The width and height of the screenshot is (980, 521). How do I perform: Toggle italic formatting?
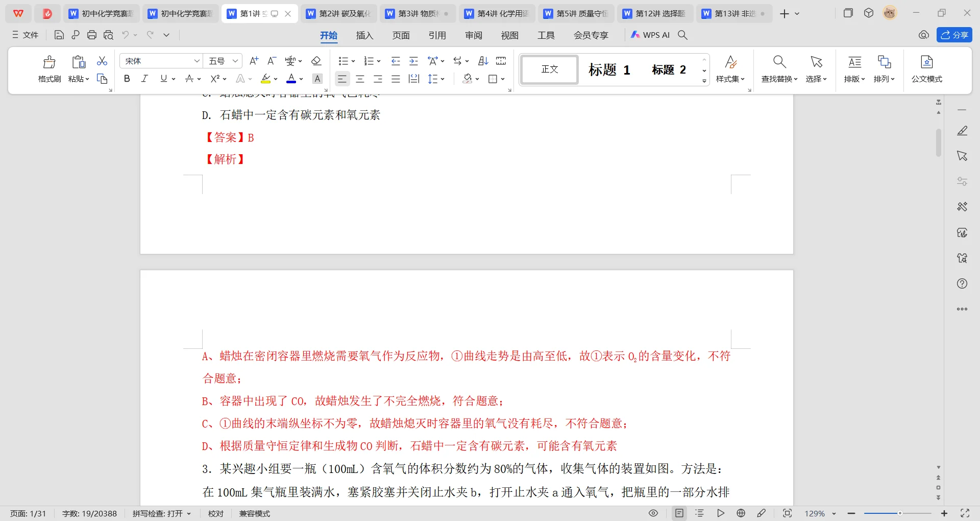(x=145, y=79)
